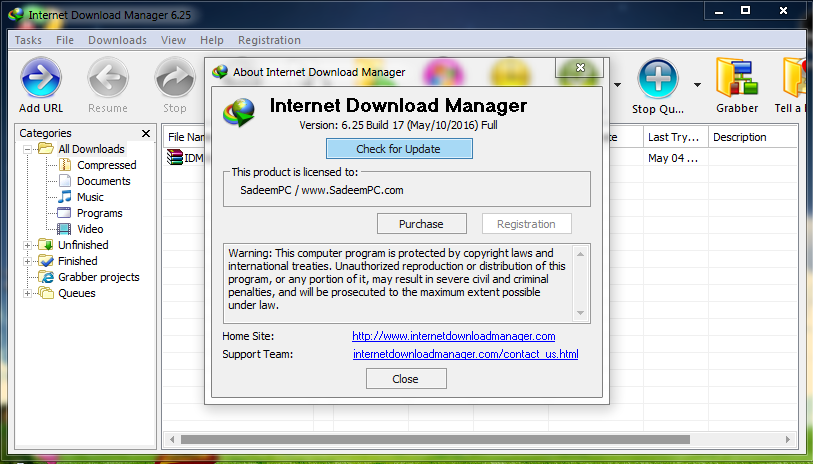Click the Purchase button
The height and width of the screenshot is (464, 813).
click(421, 224)
